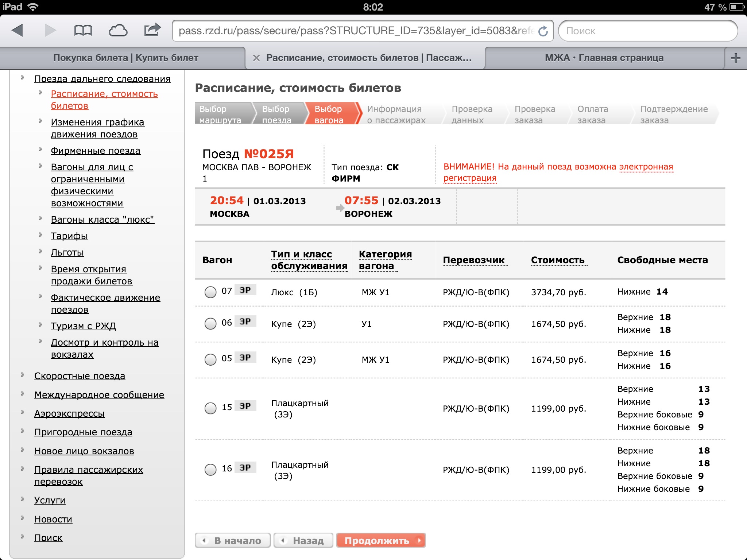Collapse the Поезда дальнего следования arrow

point(23,78)
